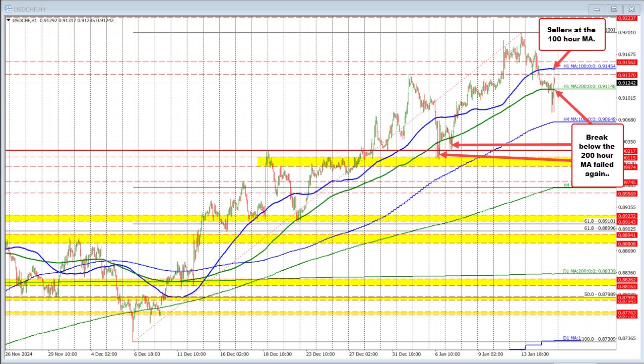Click the '26 Nov 2024' date axis label

18,354
